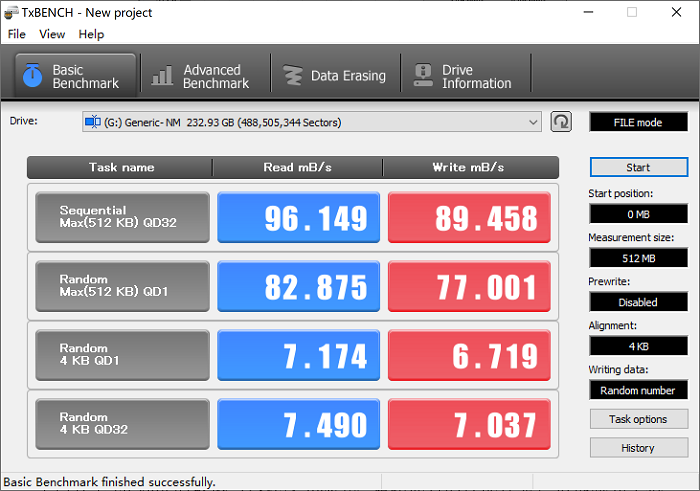Toggle the Sequential Max(512 KB) QD32 task
This screenshot has width=700, height=491.
point(122,217)
